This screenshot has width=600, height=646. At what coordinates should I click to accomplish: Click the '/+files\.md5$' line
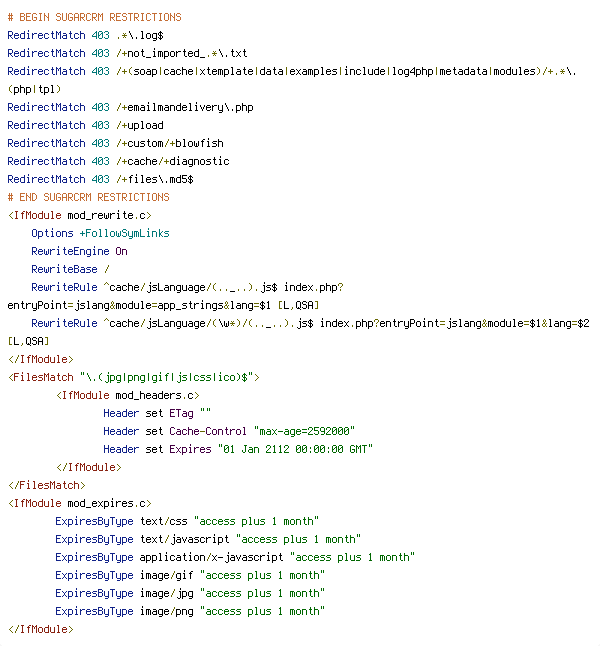pyautogui.click(x=101, y=179)
